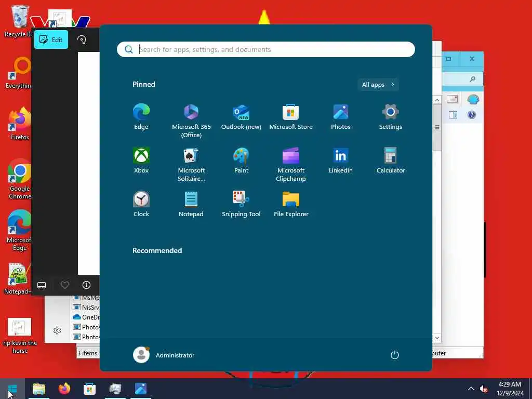Open LinkedIn pinned app
The height and width of the screenshot is (399, 532).
pos(341,161)
